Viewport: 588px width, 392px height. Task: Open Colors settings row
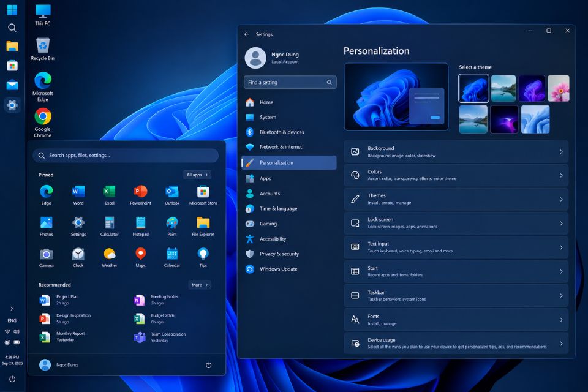coord(456,175)
